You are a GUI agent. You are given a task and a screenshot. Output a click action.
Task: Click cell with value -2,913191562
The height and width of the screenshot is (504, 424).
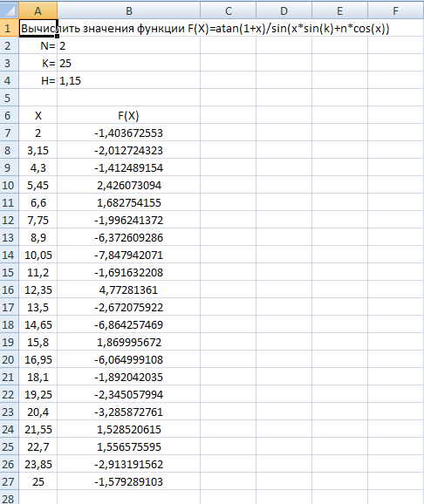pos(128,464)
